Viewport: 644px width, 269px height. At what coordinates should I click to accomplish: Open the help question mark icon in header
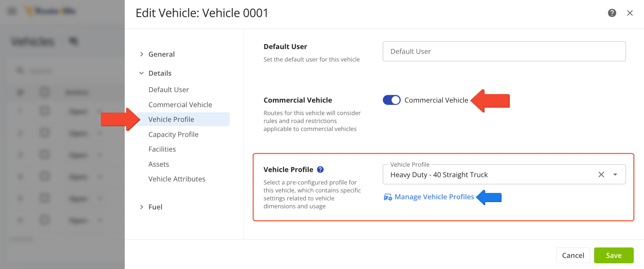pos(612,13)
